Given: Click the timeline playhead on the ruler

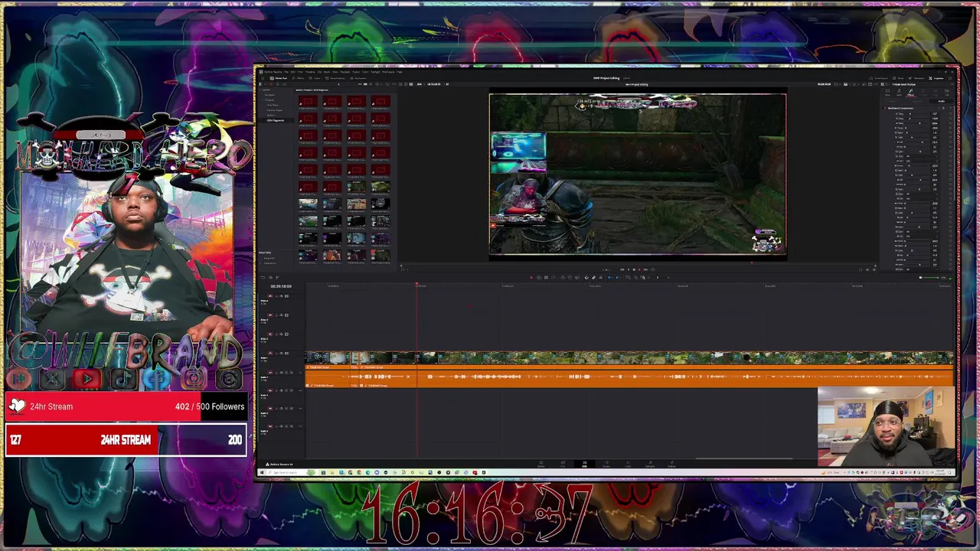Looking at the screenshot, I should point(417,285).
